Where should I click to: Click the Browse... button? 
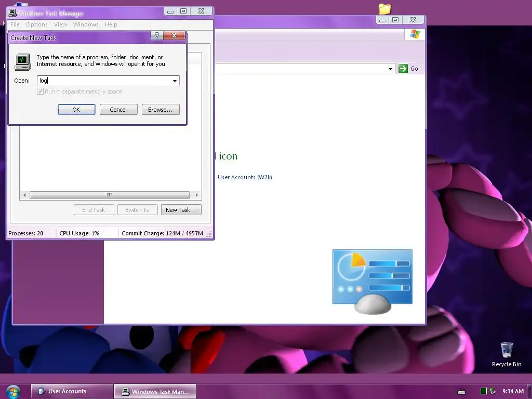pyautogui.click(x=161, y=110)
